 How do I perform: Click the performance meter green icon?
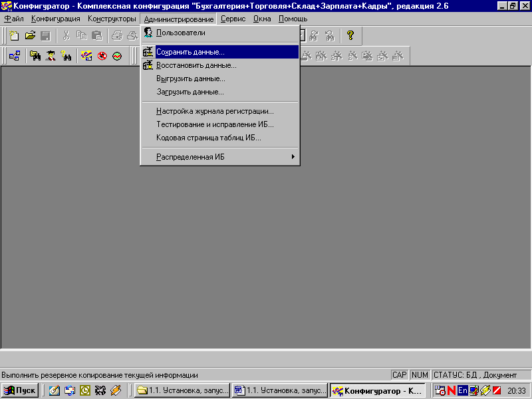(117, 56)
